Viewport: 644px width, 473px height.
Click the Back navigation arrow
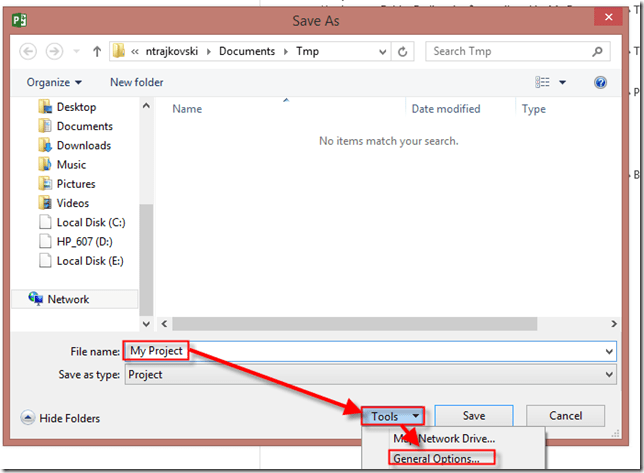click(29, 51)
